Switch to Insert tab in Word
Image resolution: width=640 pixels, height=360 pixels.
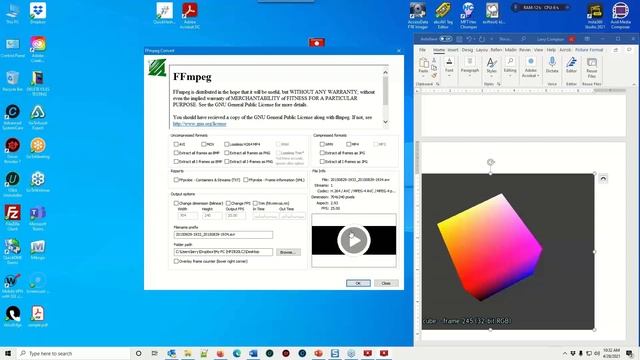click(453, 50)
